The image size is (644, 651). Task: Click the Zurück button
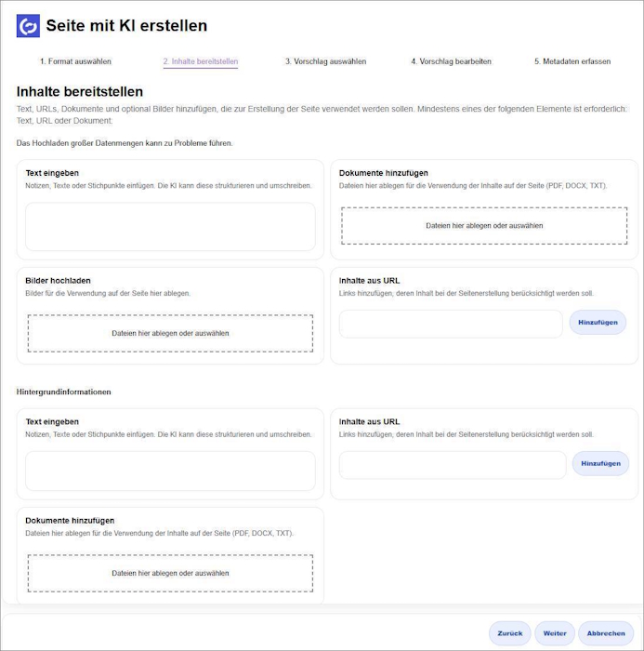click(x=509, y=633)
